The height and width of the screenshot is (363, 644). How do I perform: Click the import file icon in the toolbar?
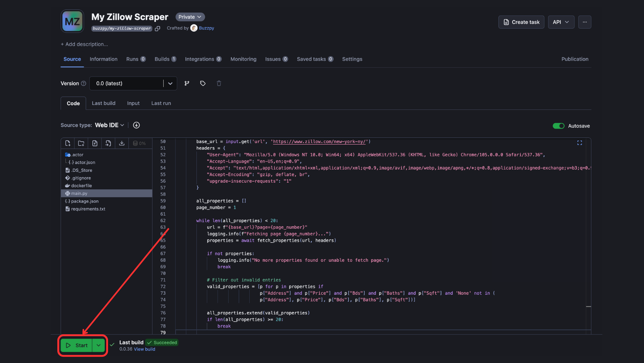click(x=108, y=143)
